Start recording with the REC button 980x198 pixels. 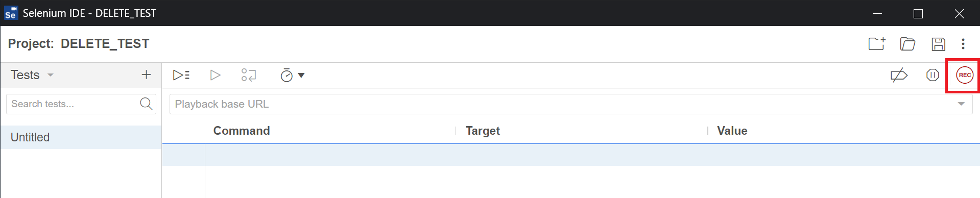click(x=964, y=75)
